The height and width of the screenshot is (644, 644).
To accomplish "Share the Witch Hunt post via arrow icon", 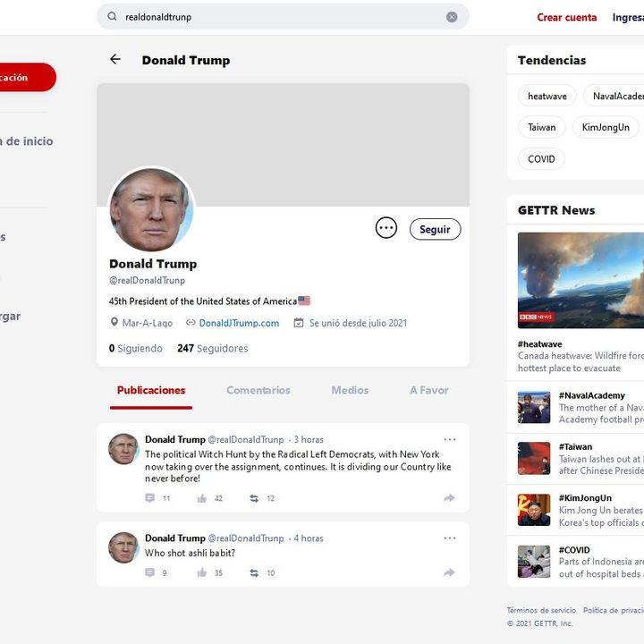I will tap(449, 498).
